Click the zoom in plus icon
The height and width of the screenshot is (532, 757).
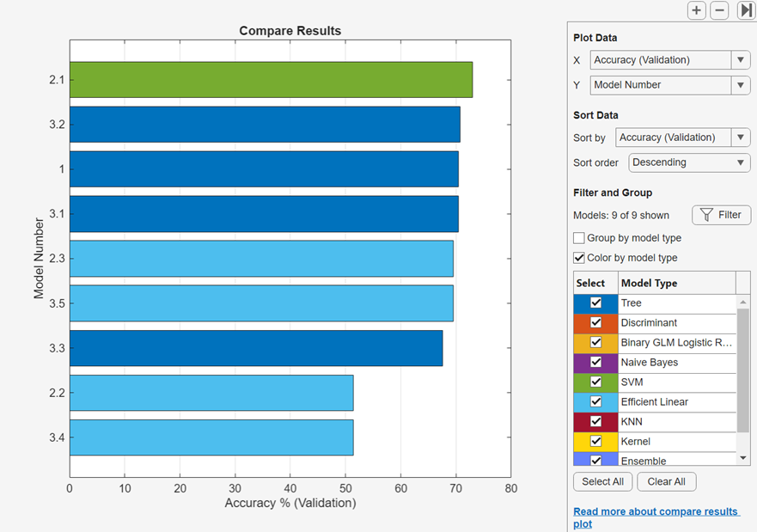pyautogui.click(x=696, y=10)
